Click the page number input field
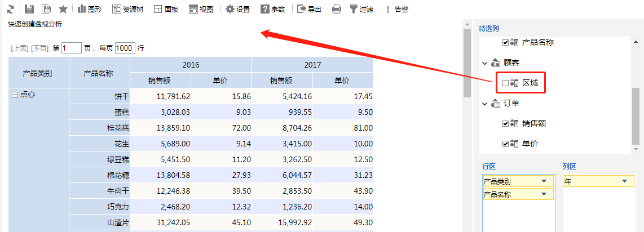644x232 pixels. 72,48
